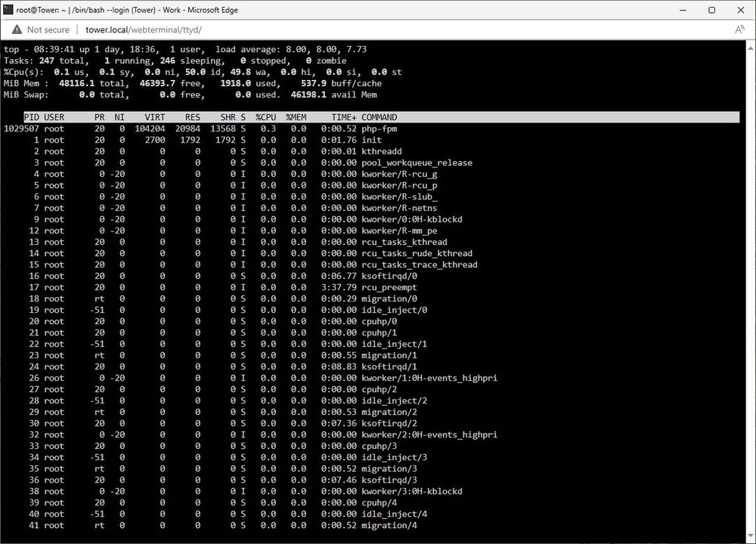
Task: Click the 46198.1 avail Mem value
Action: click(333, 94)
